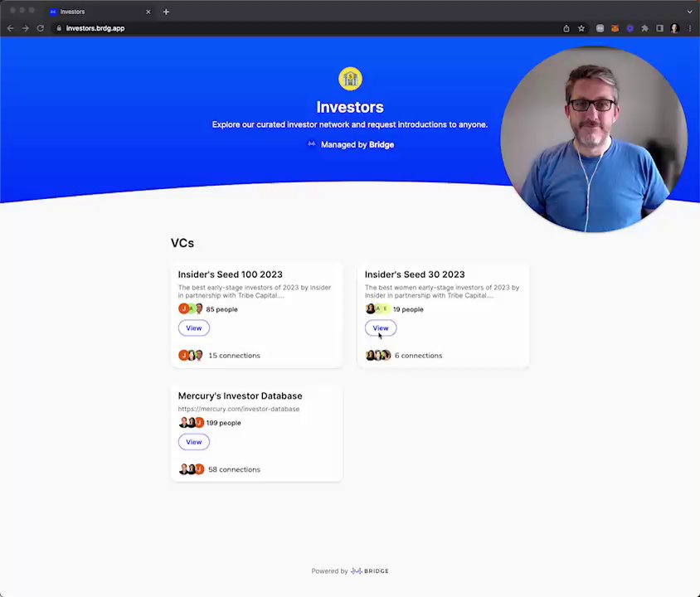Open the Powered by Bridge footer link
Image resolution: width=700 pixels, height=597 pixels.
[x=350, y=570]
